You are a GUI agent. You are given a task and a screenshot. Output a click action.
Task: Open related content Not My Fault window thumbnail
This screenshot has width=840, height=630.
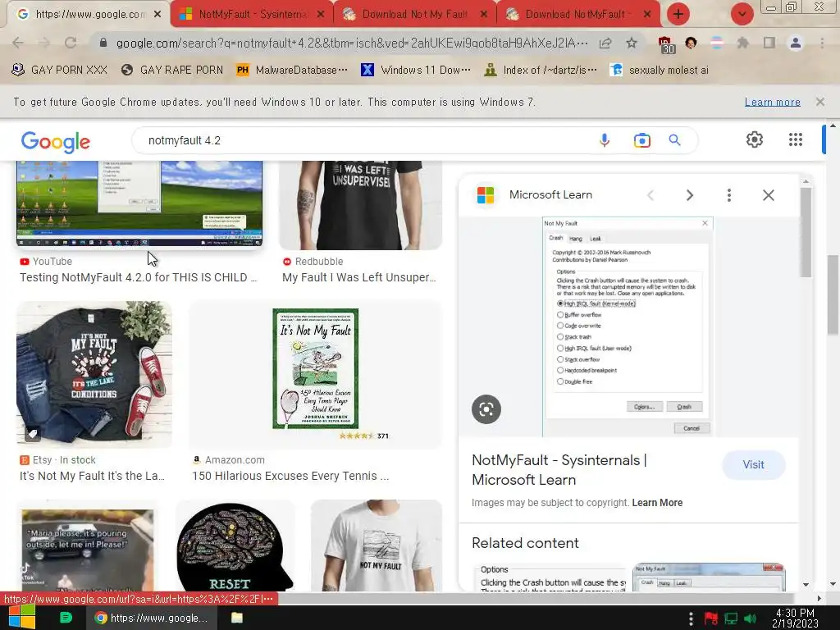coord(709,577)
